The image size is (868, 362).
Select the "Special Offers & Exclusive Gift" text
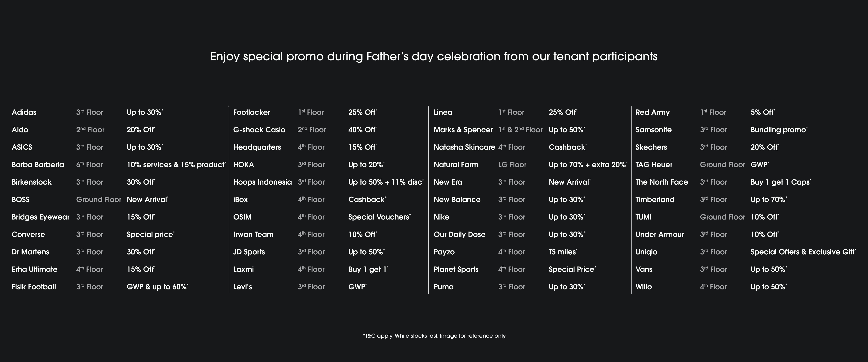pos(802,252)
